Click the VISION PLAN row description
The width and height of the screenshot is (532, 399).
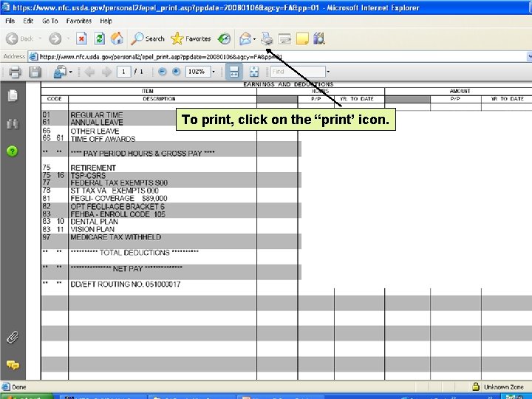(92, 229)
